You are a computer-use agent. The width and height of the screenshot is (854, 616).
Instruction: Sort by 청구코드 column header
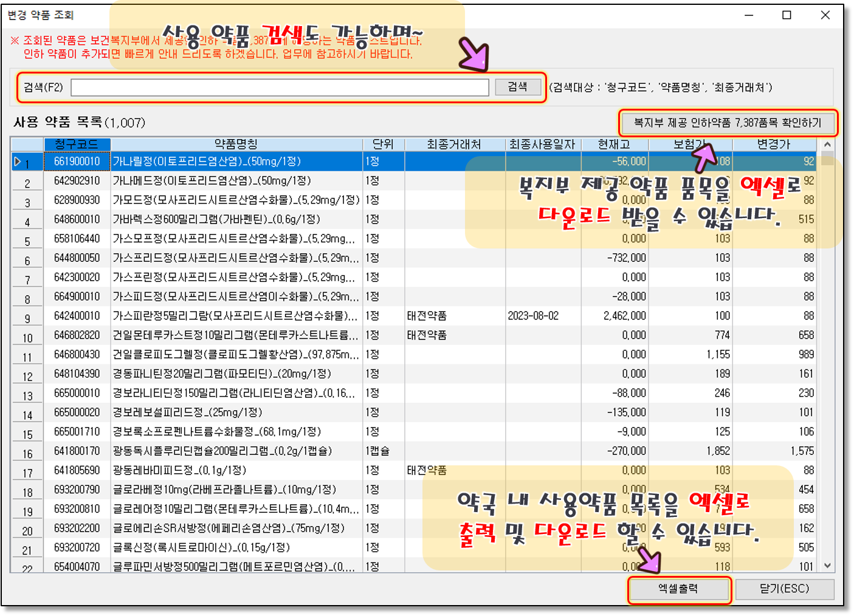pos(77,144)
